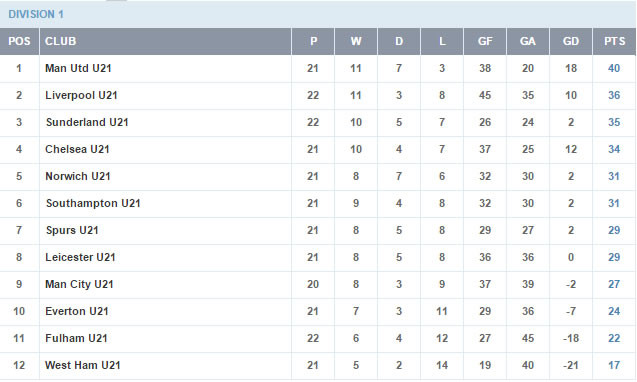Click Fulham U21 in the standings

click(76, 338)
